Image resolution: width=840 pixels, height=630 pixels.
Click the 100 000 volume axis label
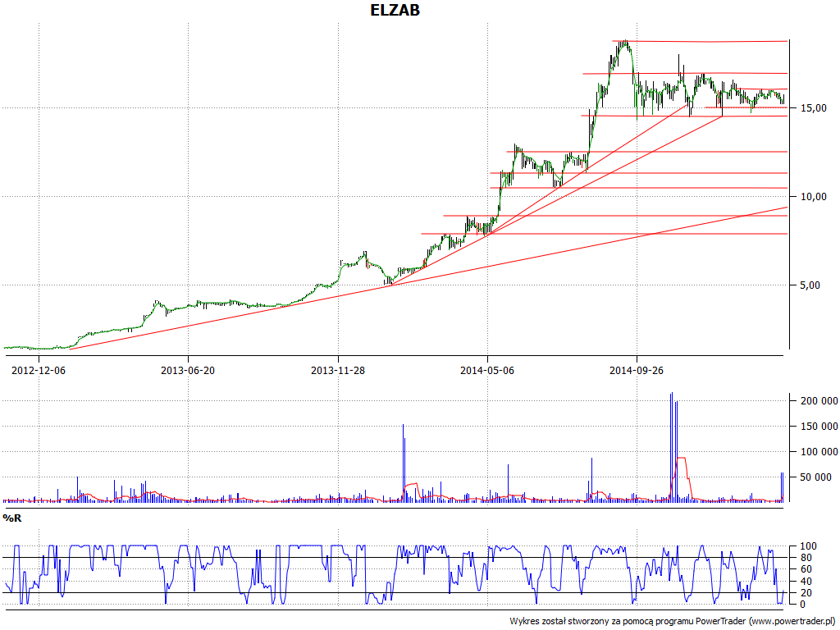coord(819,452)
